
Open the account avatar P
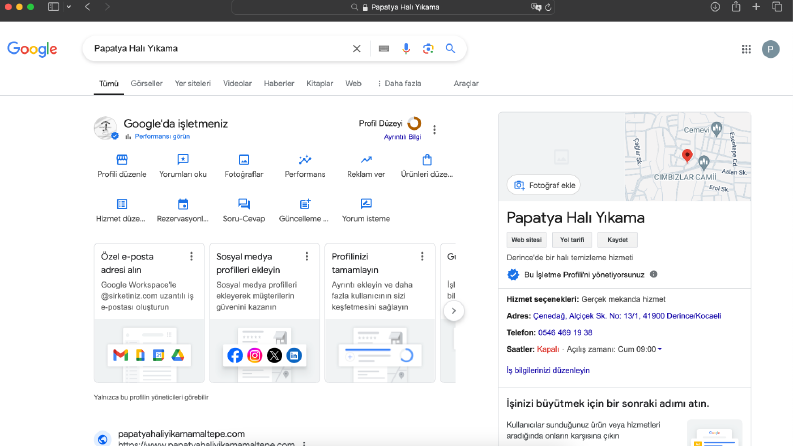click(x=771, y=49)
